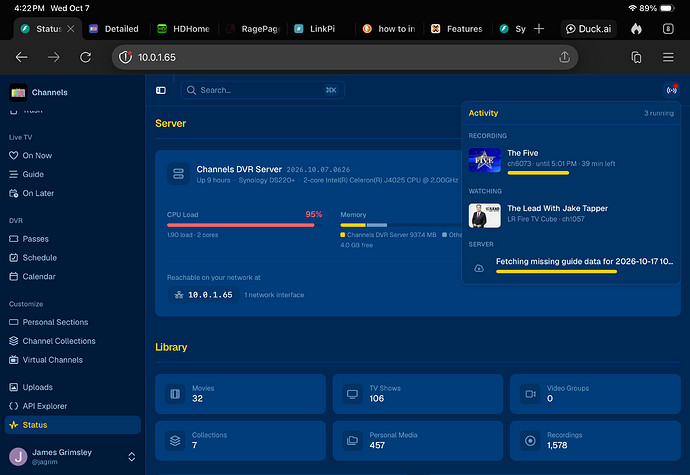Open the browser hamburger menu
The height and width of the screenshot is (475, 690).
pyautogui.click(x=668, y=57)
